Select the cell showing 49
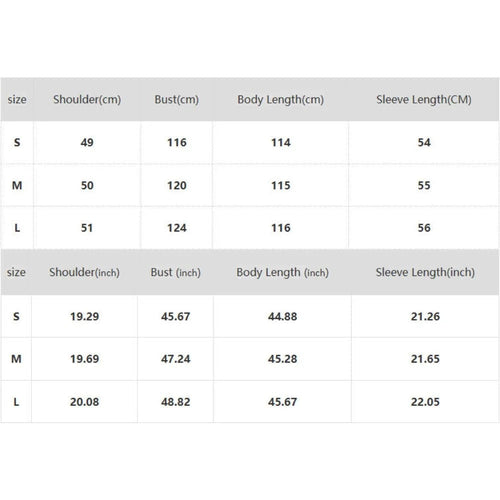 point(87,142)
